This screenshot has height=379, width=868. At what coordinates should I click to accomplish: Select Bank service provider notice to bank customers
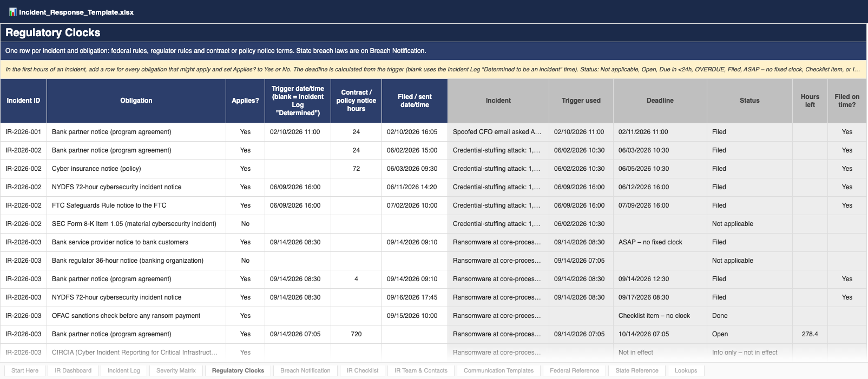click(x=136, y=242)
